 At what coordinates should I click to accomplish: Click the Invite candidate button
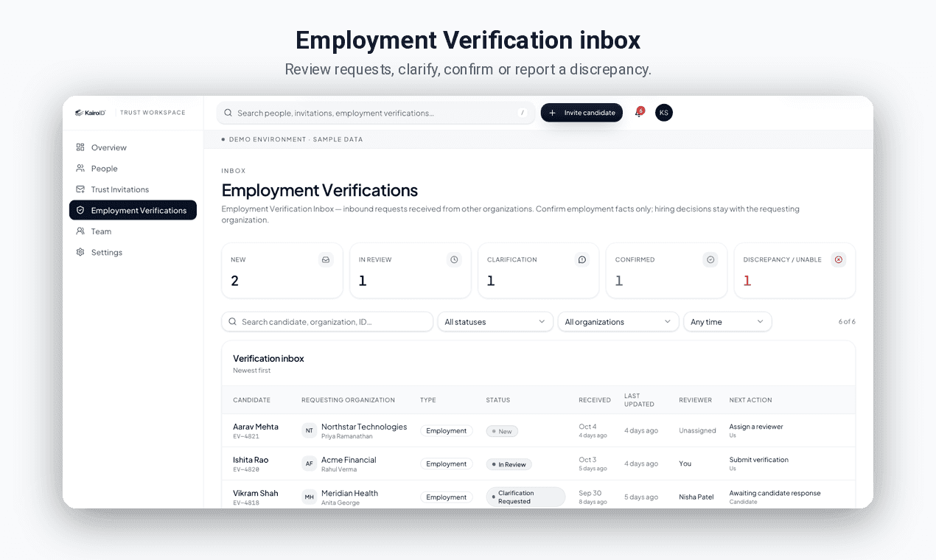(581, 113)
